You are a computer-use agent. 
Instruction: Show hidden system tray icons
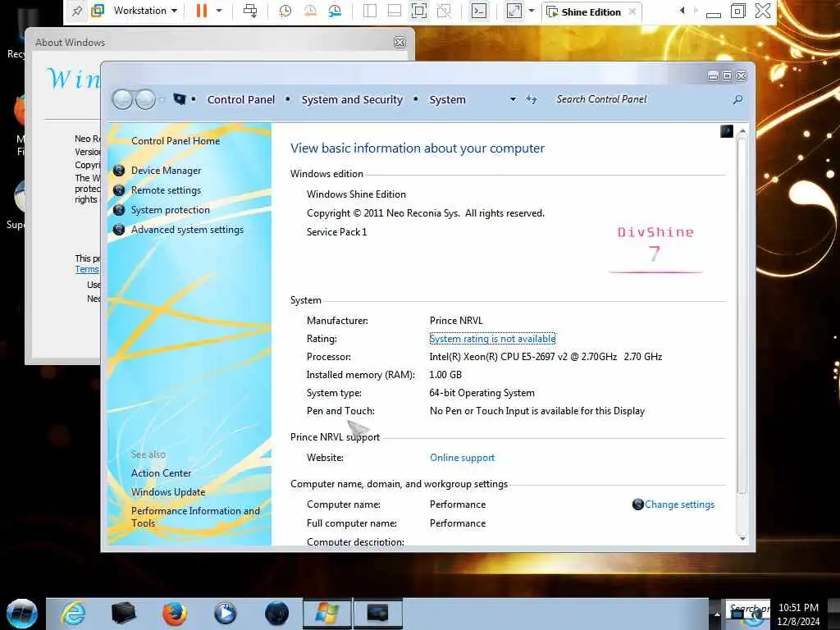coord(716,614)
